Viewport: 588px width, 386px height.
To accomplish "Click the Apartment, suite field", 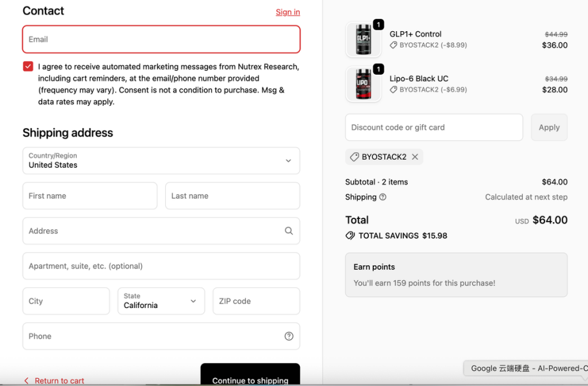I will pos(161,266).
